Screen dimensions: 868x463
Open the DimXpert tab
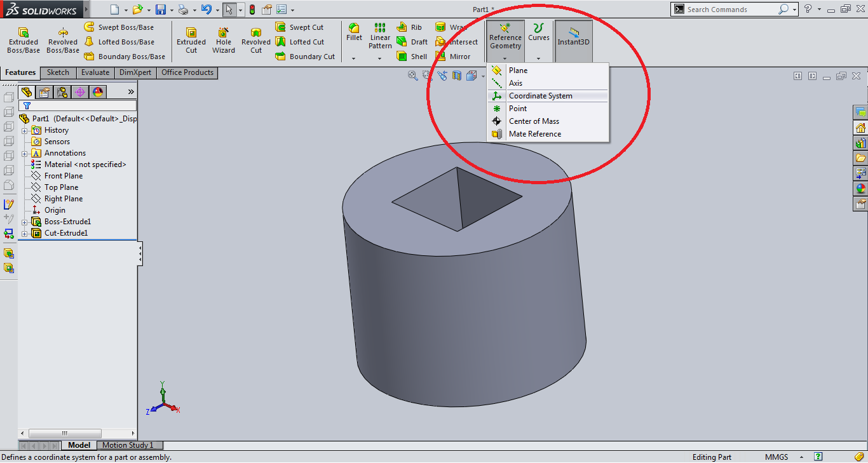coord(135,72)
